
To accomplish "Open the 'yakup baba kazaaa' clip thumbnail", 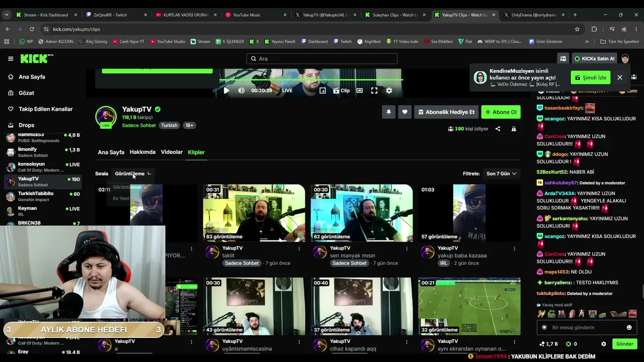I will pos(469,213).
